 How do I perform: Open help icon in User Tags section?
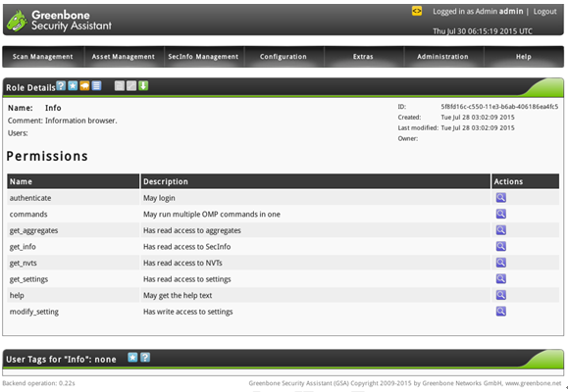[x=145, y=358]
